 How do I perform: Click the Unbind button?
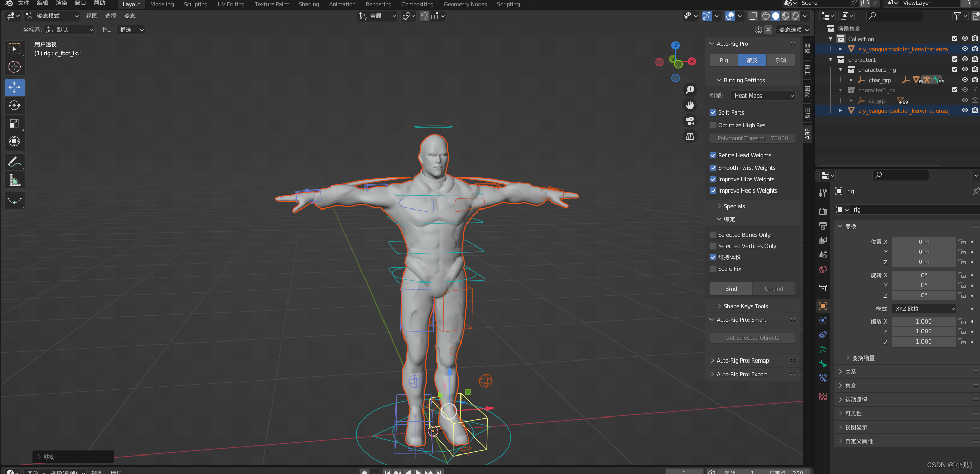(x=774, y=289)
